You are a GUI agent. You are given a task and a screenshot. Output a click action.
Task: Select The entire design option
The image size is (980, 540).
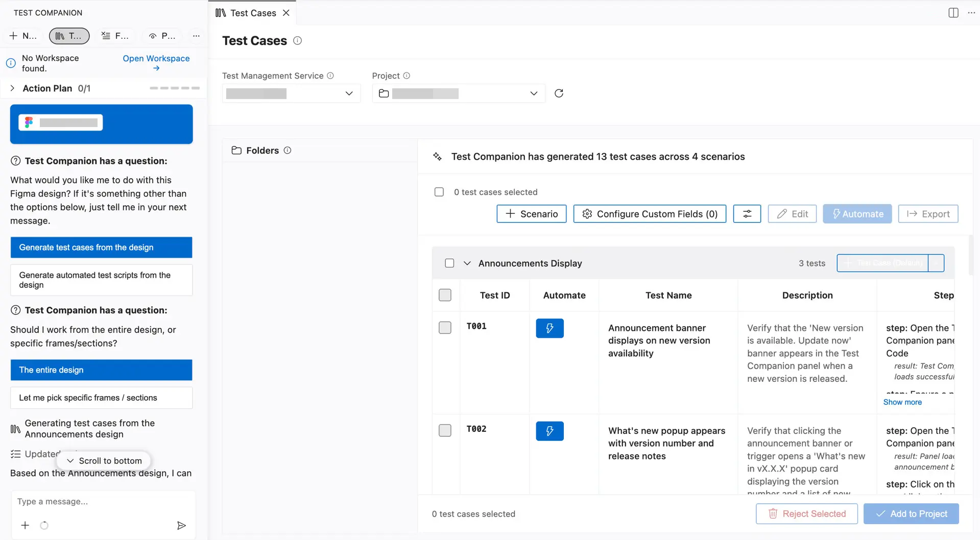pyautogui.click(x=102, y=370)
